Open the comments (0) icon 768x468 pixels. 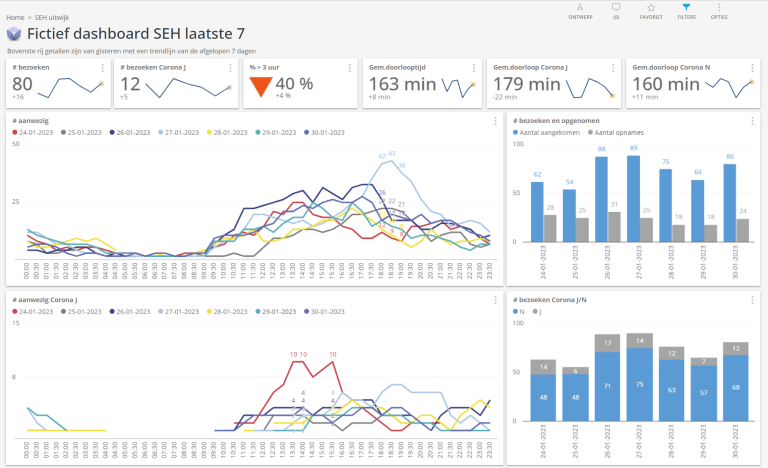[615, 10]
